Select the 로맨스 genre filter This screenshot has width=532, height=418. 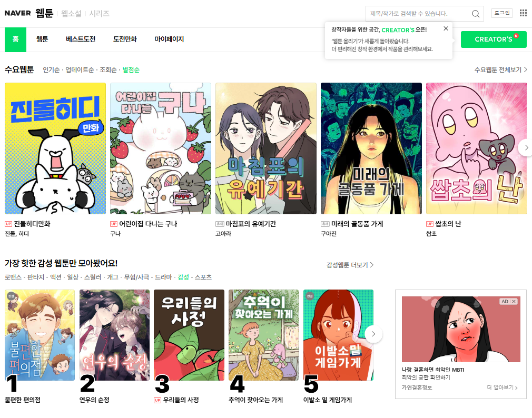click(x=13, y=277)
